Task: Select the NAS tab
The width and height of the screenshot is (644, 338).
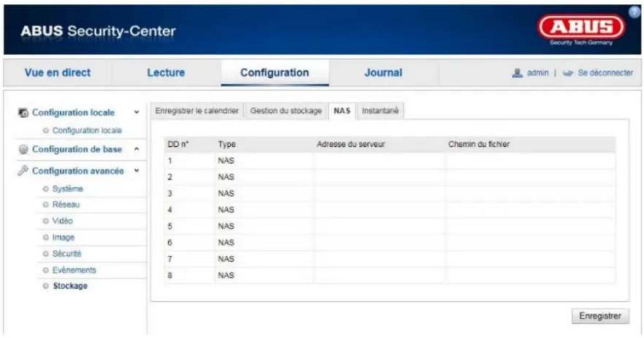Action: point(342,111)
